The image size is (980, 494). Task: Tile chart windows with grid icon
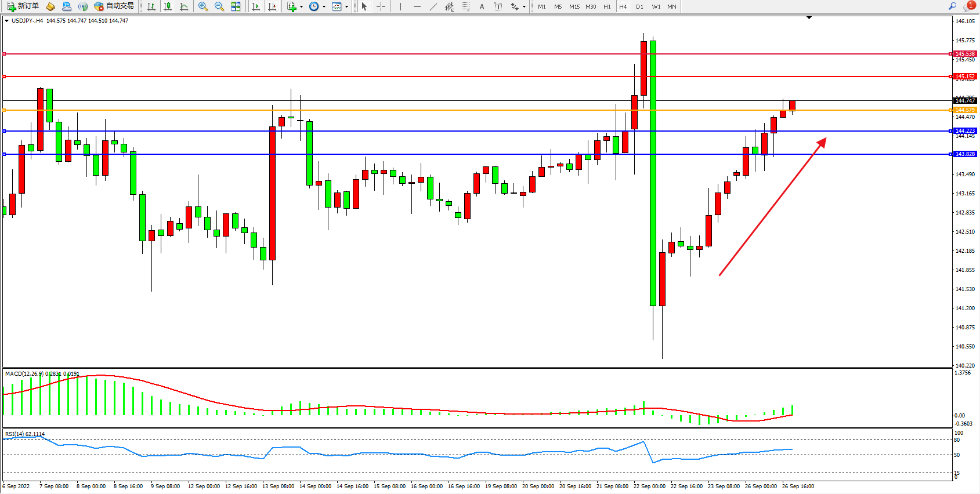(x=236, y=6)
